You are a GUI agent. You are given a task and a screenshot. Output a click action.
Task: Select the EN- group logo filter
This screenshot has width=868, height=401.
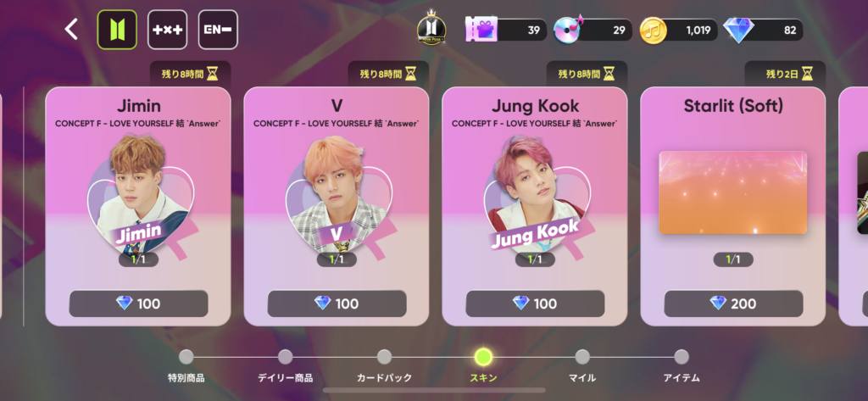click(x=218, y=30)
